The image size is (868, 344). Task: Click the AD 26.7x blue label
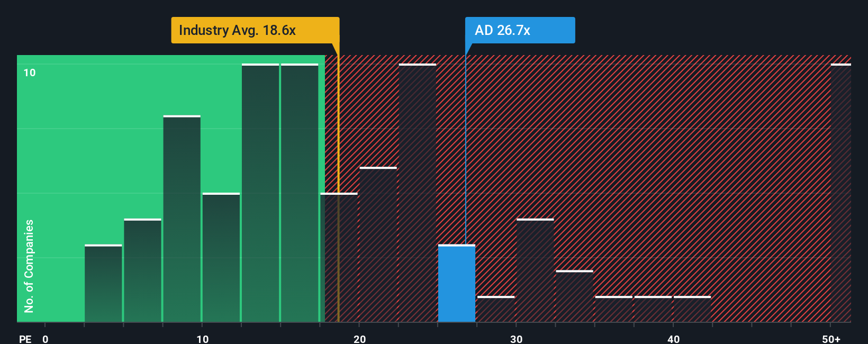pos(520,30)
